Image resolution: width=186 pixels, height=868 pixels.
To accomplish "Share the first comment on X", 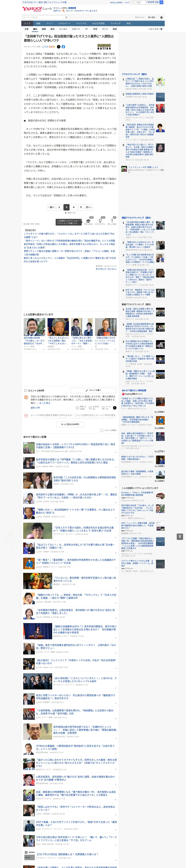I will click(115, 408).
